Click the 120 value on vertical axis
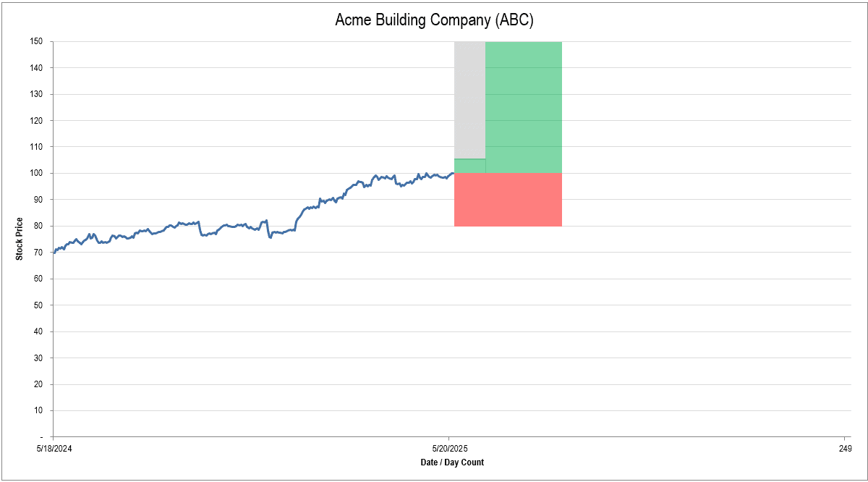 pos(38,120)
